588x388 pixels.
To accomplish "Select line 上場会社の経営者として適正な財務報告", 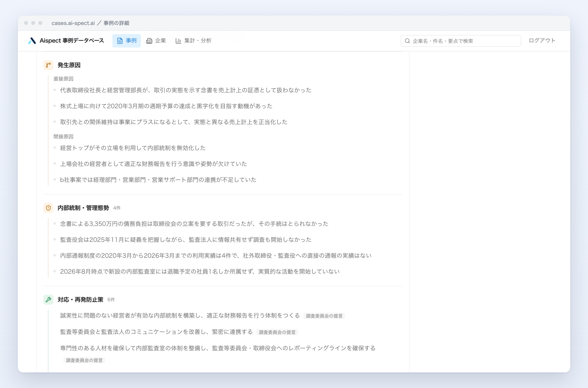I will pos(153,164).
